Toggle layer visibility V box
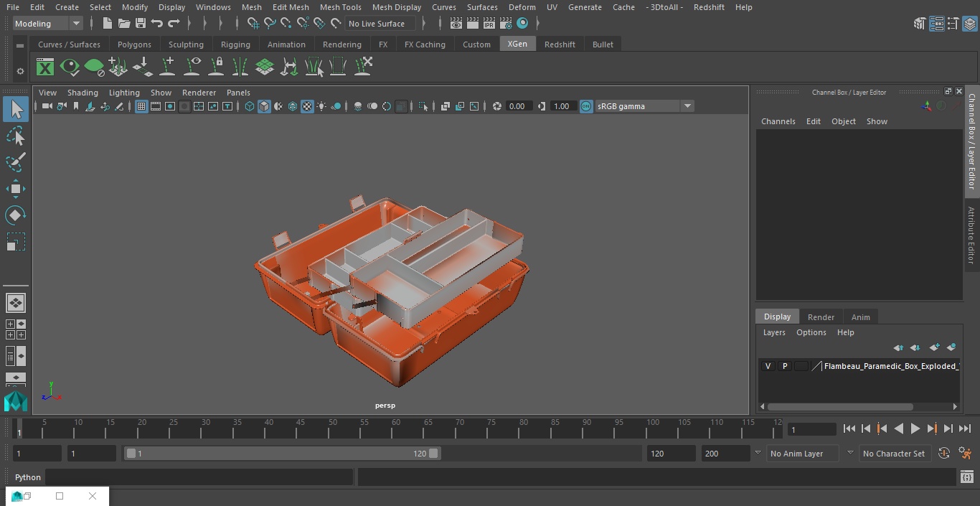This screenshot has width=980, height=506. (768, 366)
